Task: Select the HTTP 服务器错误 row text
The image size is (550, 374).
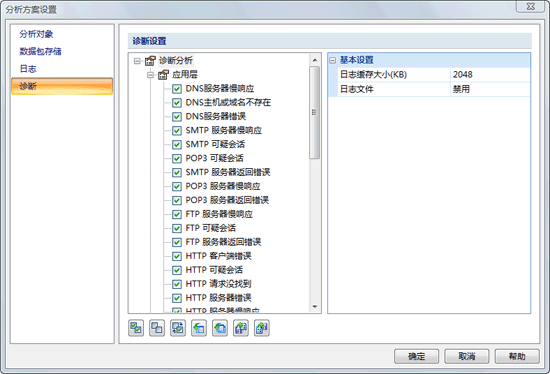Action: coord(218,298)
